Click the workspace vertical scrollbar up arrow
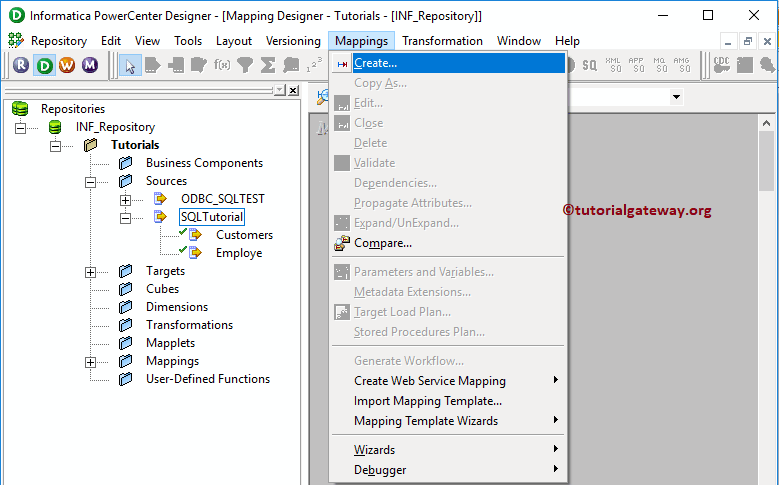Viewport: 779px width, 485px height. (766, 123)
